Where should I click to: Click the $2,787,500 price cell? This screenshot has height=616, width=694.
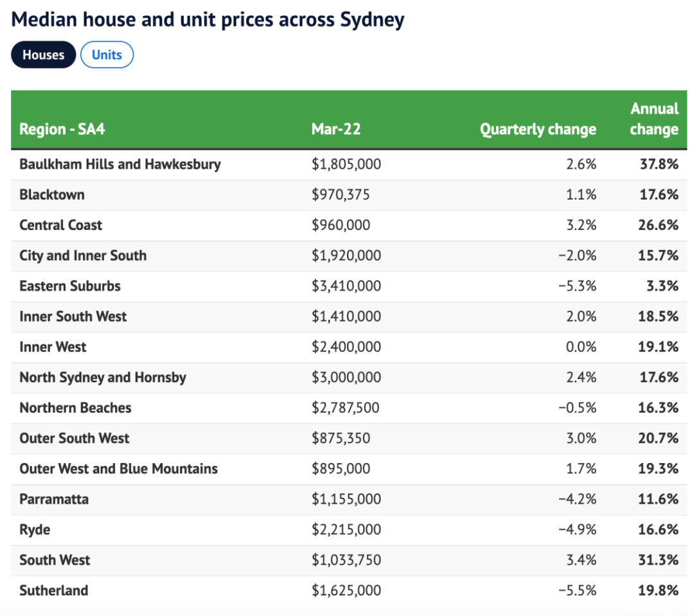pyautogui.click(x=345, y=408)
